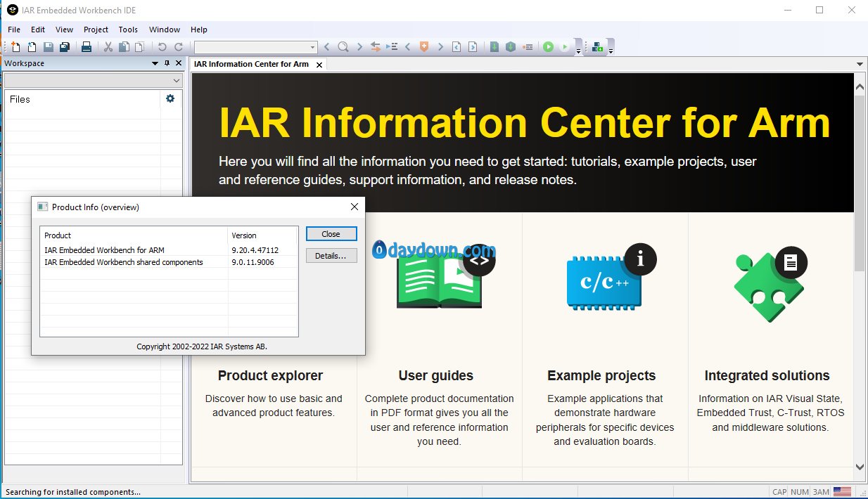Close the Information Center tab
868x499 pixels.
pos(319,65)
